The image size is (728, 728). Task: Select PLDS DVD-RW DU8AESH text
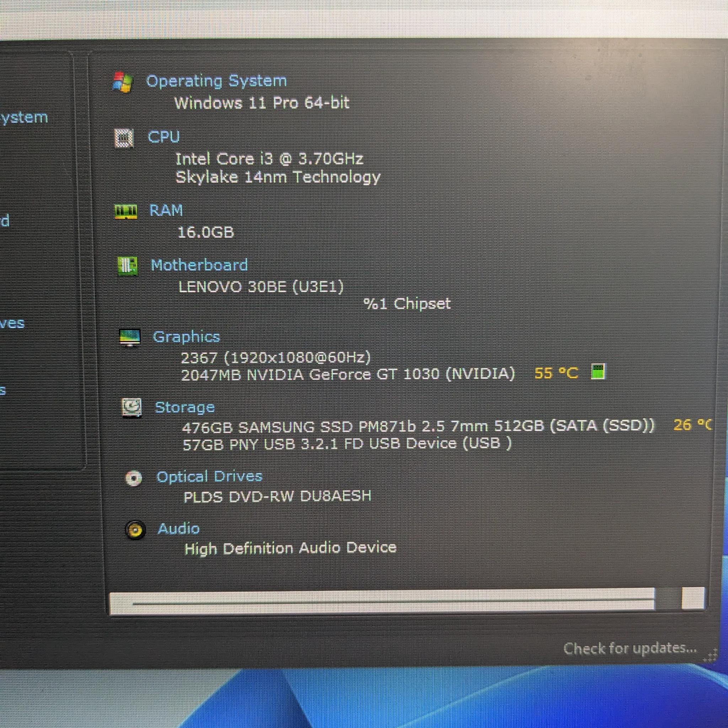coord(277,497)
